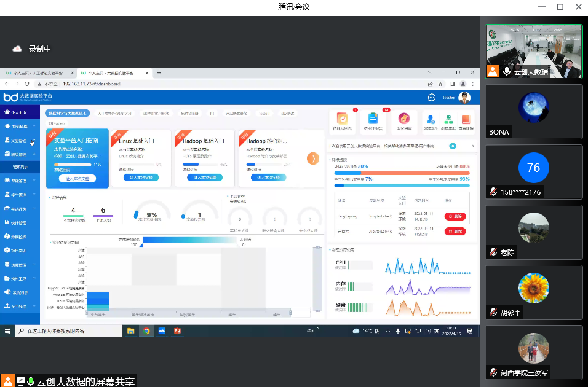Select the Linux 基础入门 course card title

[x=137, y=141]
